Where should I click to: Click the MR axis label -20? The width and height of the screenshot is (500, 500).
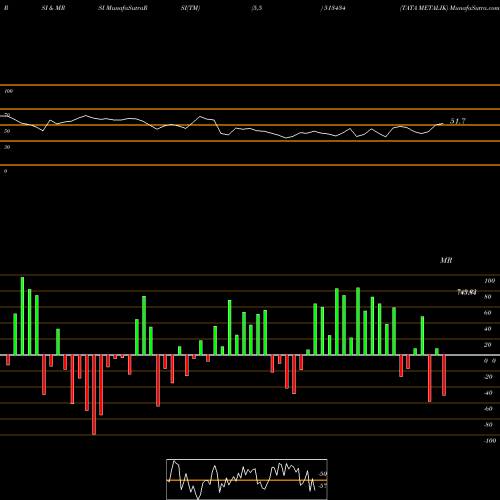coord(488,377)
